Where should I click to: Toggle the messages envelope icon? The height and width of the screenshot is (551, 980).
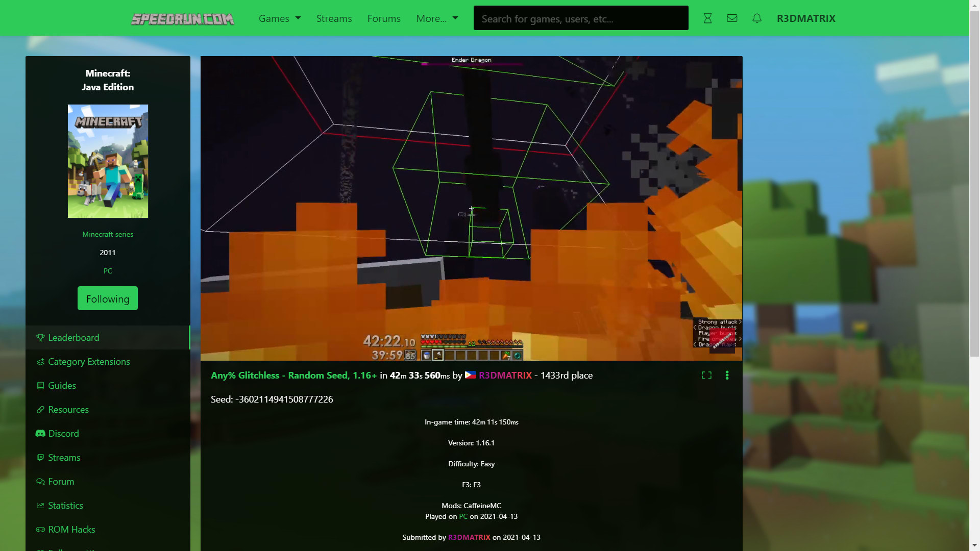[x=731, y=18]
